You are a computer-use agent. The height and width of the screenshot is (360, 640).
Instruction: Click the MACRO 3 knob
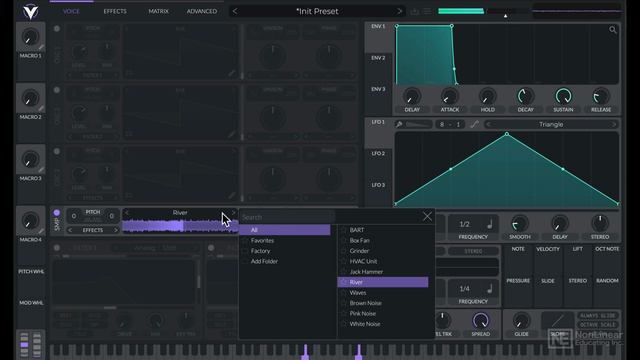[x=30, y=160]
